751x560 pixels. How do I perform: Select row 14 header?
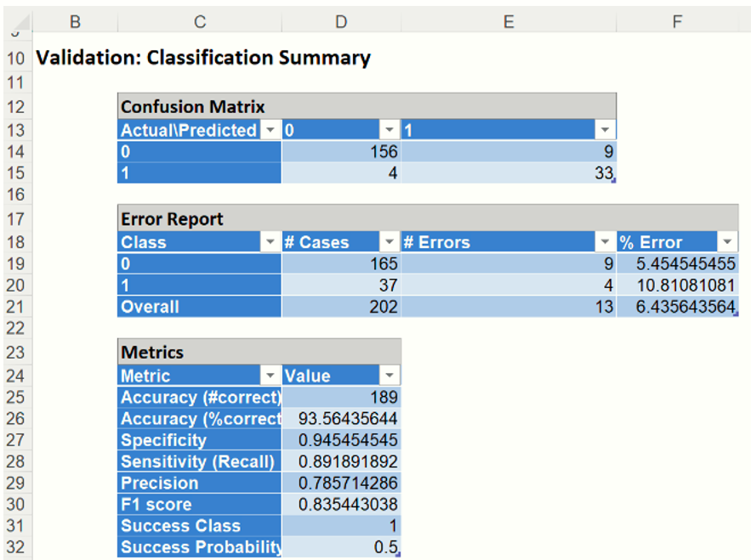click(x=16, y=152)
